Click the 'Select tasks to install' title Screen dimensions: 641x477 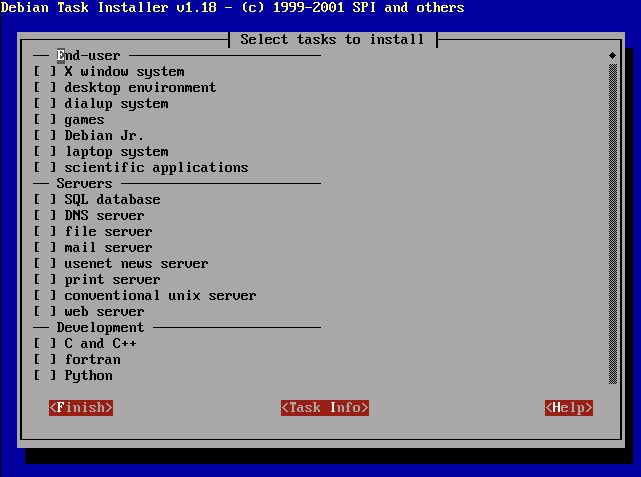tap(332, 40)
